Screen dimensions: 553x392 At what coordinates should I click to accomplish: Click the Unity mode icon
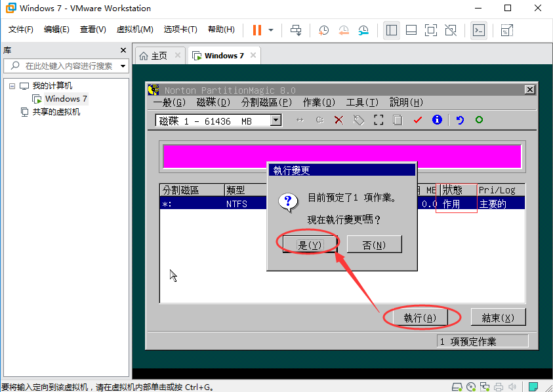[451, 30]
